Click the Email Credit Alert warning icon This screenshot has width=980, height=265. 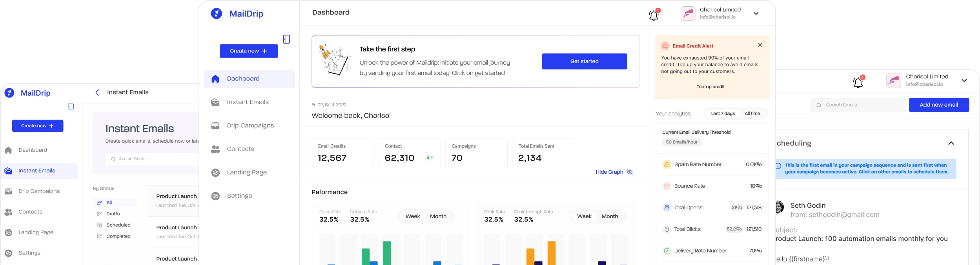coord(665,46)
